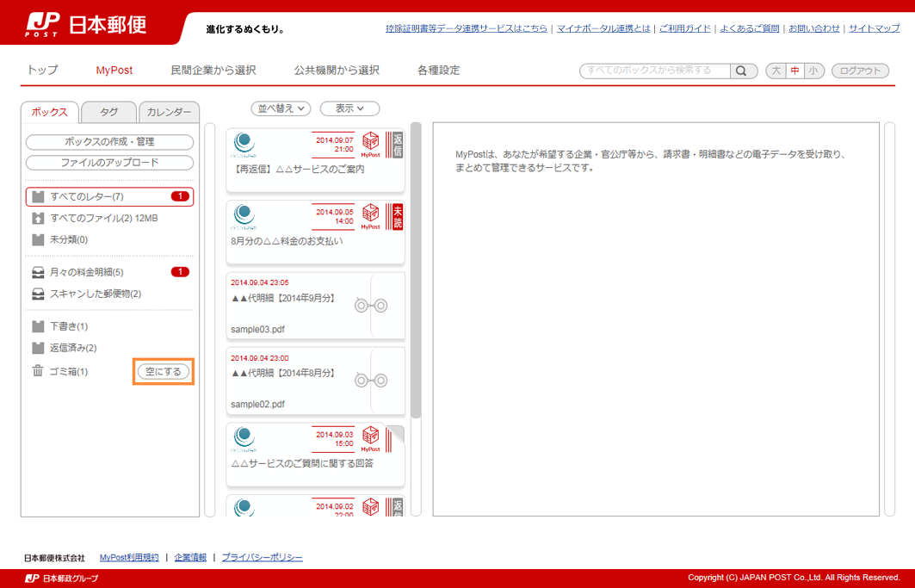The image size is (915, 588).
Task: Click the 下書き folder icon
Action: click(38, 325)
